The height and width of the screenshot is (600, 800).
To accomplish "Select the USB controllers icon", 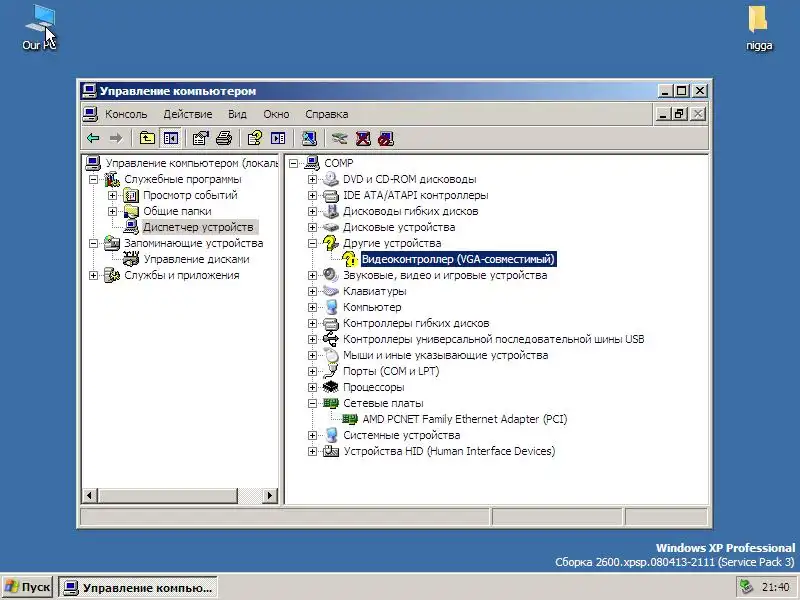I will coord(331,339).
